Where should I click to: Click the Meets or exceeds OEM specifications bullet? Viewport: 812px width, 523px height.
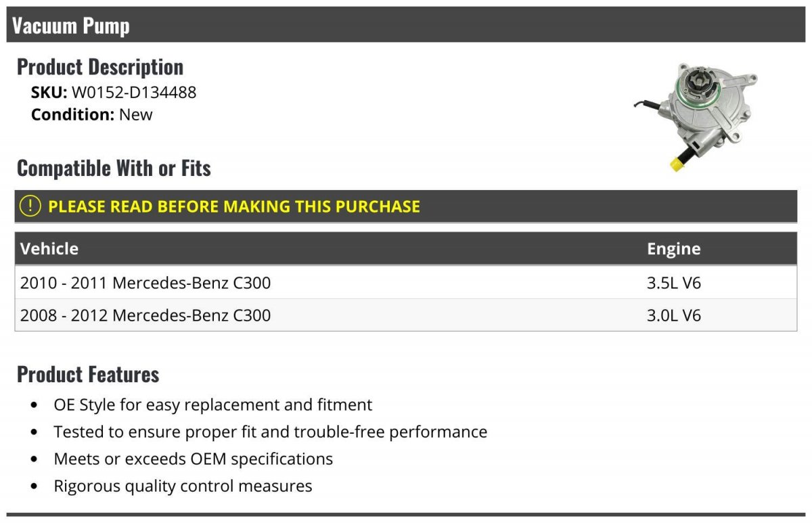click(x=194, y=459)
